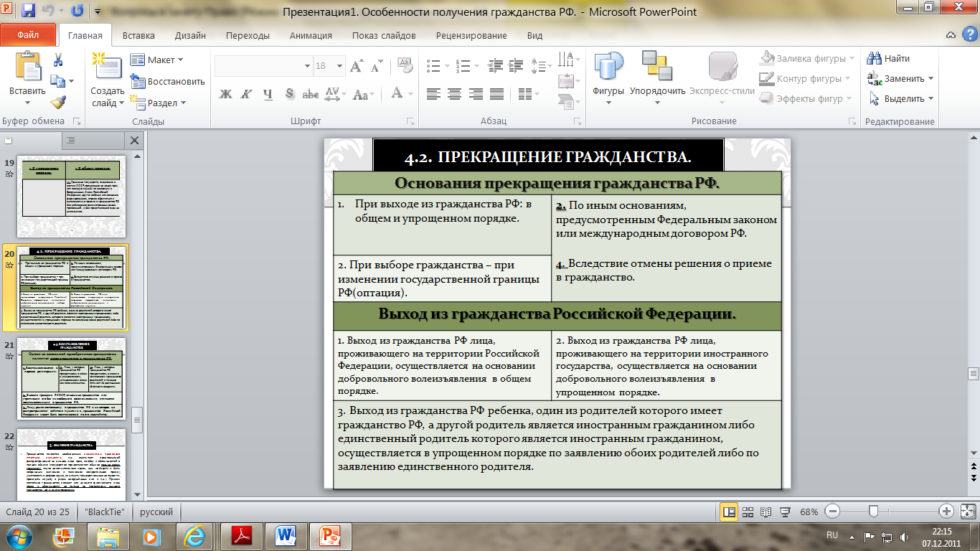This screenshot has height=551, width=980.
Task: Toggle underline (Ч) formatting
Action: click(x=268, y=94)
